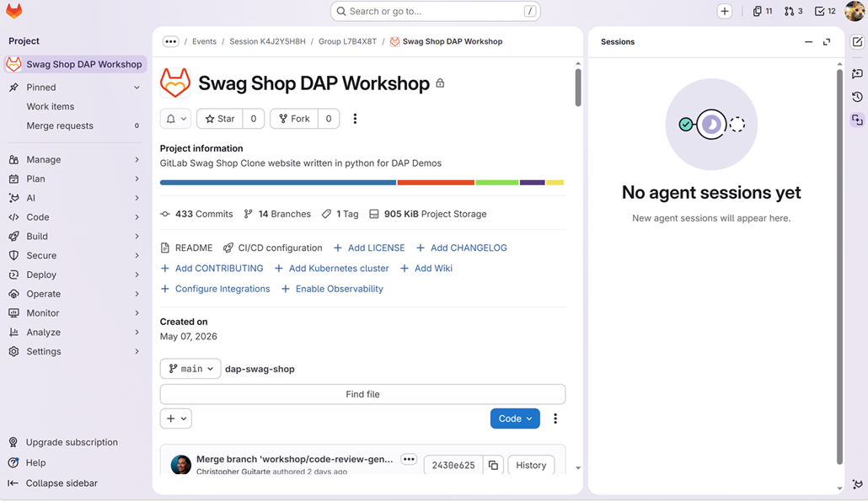Click the green segment of language bar
Screen dimensions: 868x501
[x=497, y=183]
